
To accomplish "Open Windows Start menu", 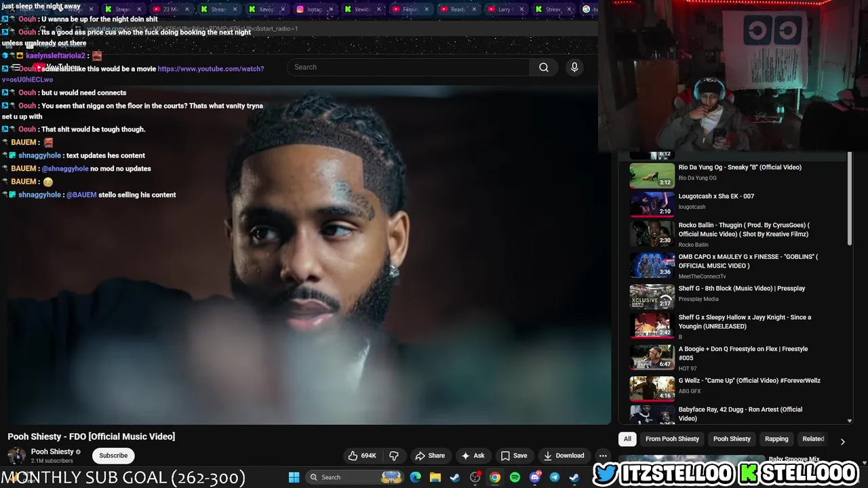I will 294,477.
